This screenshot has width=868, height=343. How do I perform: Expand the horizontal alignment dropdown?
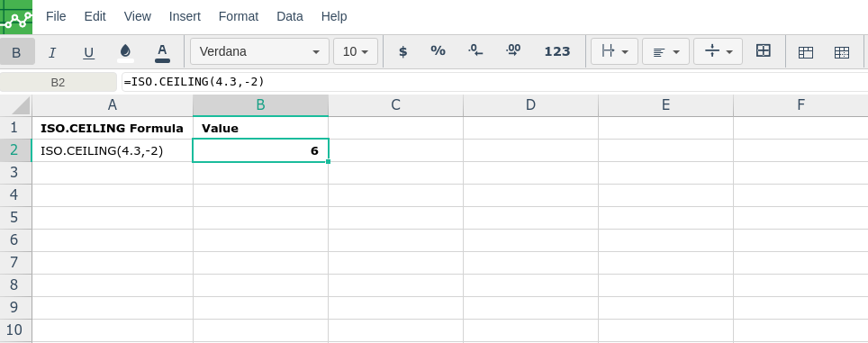[x=665, y=51]
